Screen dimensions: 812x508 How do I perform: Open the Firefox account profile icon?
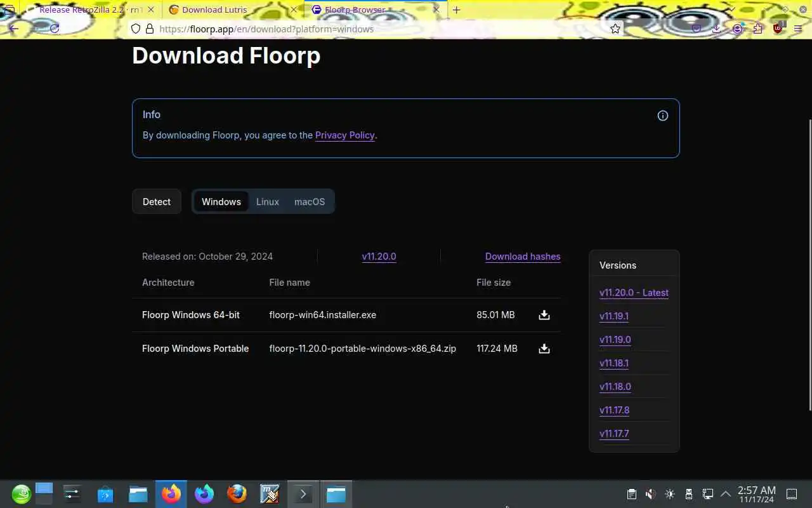737,29
